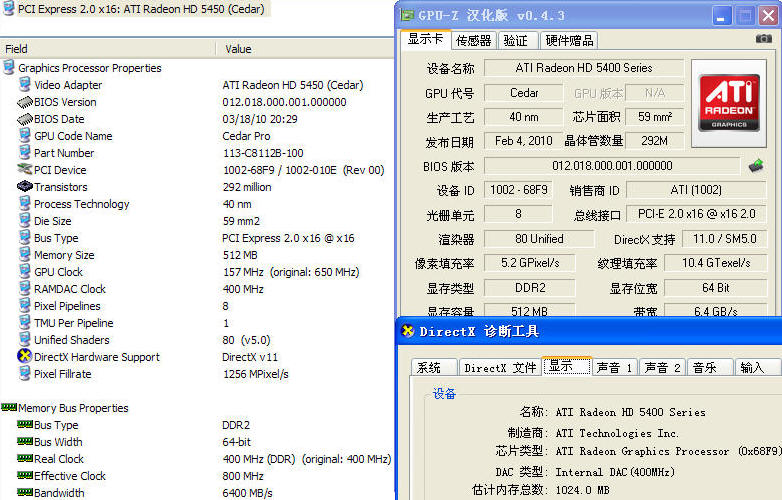The image size is (782, 500).
Task: Switch to the 声音 2 tab
Action: pos(662,367)
